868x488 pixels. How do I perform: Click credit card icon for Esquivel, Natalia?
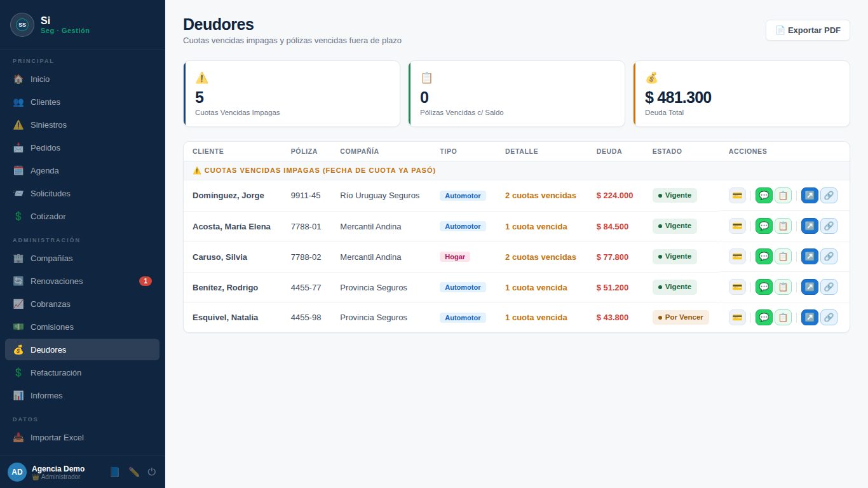[737, 318]
